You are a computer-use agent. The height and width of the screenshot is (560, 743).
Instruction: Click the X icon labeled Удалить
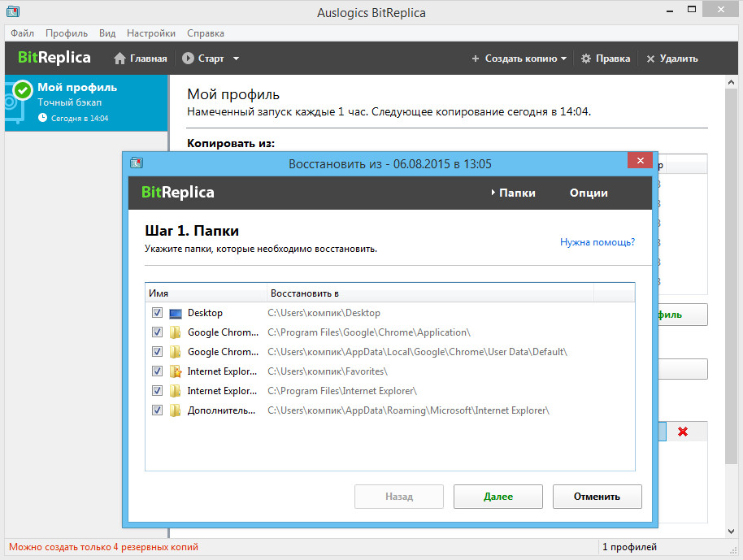(650, 59)
